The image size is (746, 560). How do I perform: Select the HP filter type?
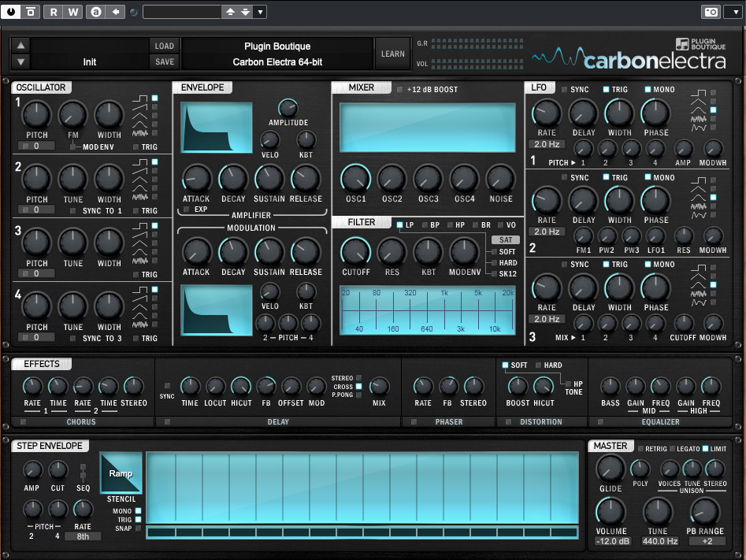(450, 225)
